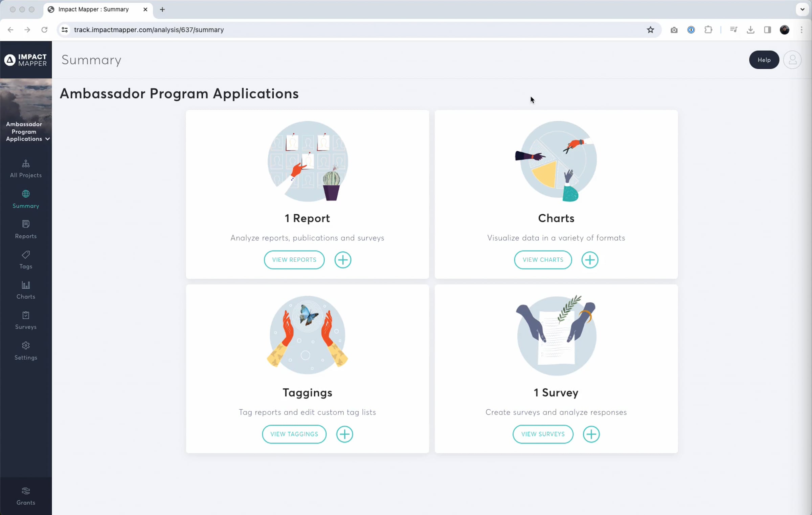Screen dimensions: 812x515
Task: Open the Grants sidebar icon
Action: (26, 496)
